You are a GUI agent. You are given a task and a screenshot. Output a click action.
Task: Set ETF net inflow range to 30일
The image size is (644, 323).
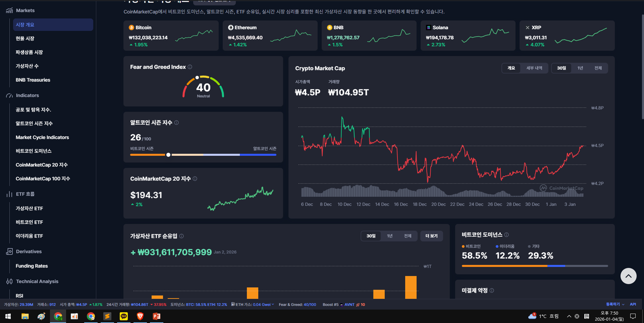coord(371,236)
